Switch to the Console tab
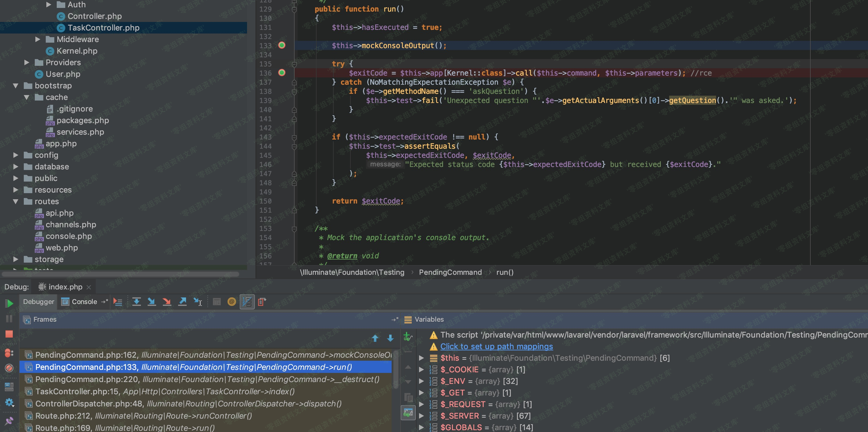868x432 pixels. (84, 302)
